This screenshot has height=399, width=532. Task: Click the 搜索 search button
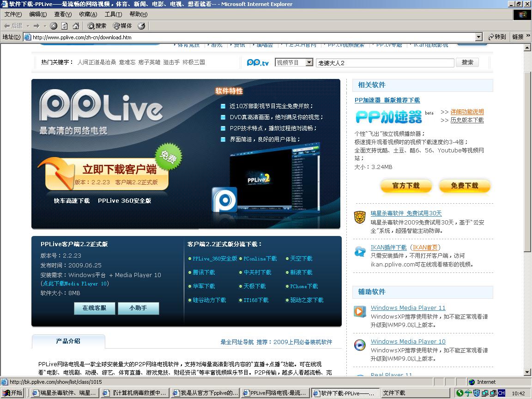(x=467, y=62)
